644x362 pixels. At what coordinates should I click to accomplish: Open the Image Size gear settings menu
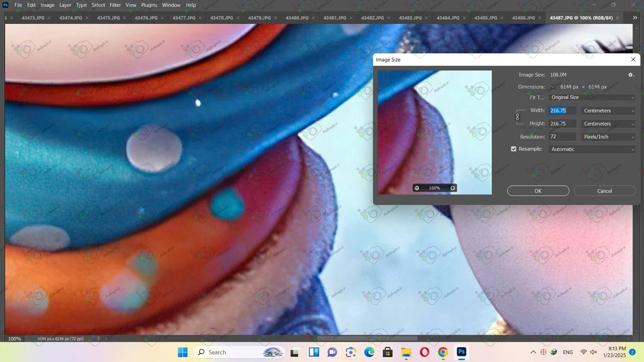coord(631,75)
